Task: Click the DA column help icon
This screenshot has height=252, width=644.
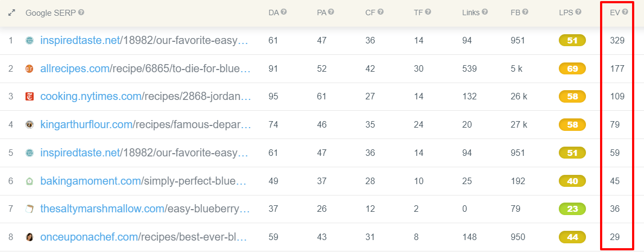Action: point(284,12)
